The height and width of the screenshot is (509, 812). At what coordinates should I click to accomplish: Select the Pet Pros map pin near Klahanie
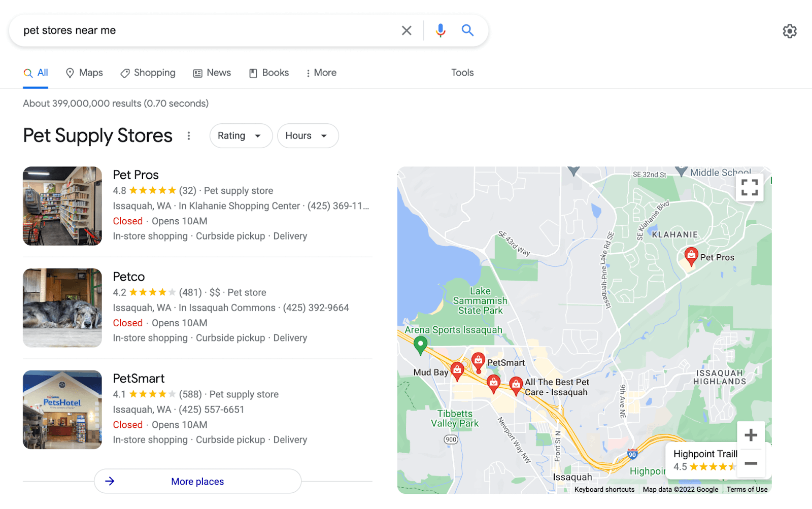point(691,256)
